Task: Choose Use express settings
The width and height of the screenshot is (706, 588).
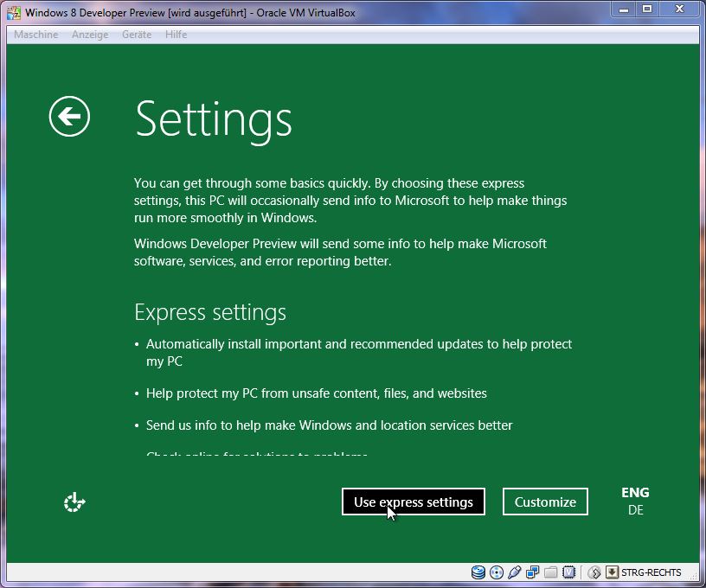Action: point(414,502)
